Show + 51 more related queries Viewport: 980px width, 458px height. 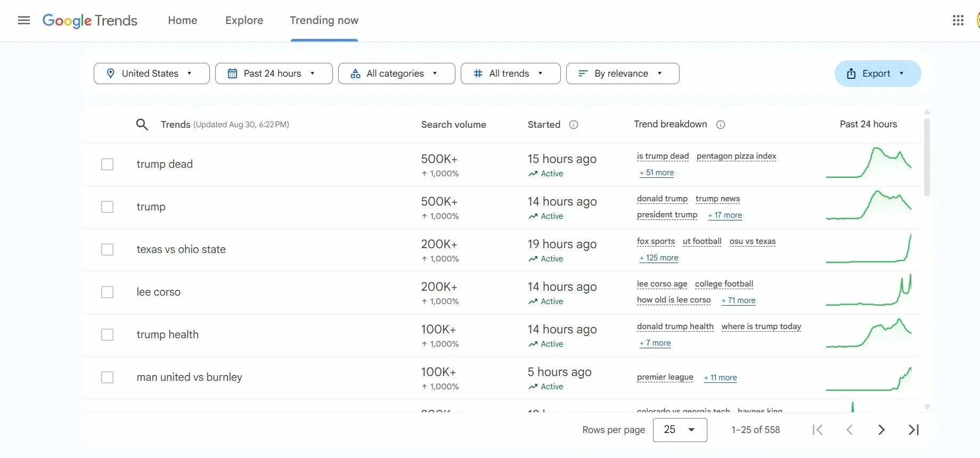pyautogui.click(x=657, y=173)
